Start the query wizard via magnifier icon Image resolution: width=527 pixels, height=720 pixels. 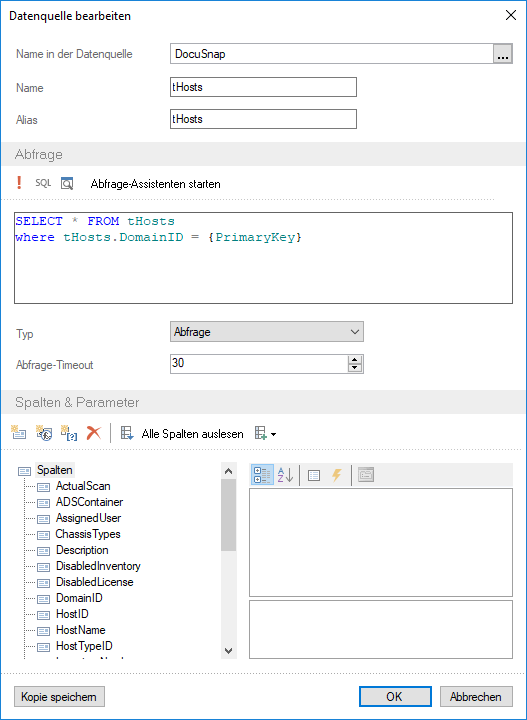click(67, 184)
